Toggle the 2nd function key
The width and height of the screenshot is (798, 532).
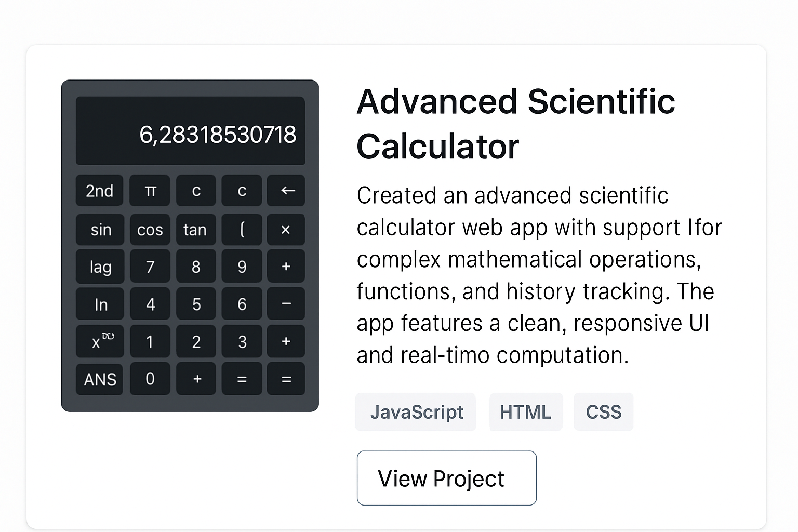(x=99, y=191)
